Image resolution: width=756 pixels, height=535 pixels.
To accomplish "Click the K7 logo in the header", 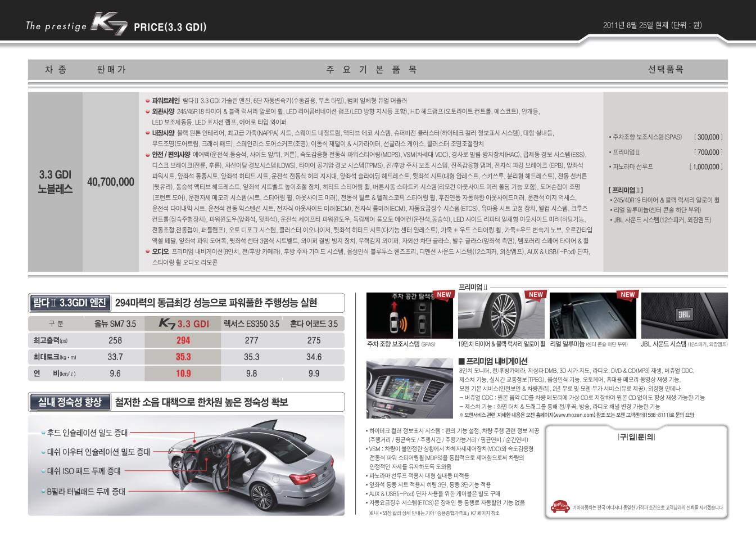I will pyautogui.click(x=110, y=26).
